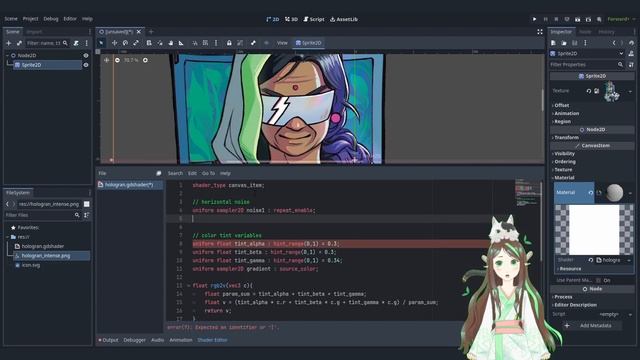Click the Material preview sphere
Viewport: 640px width, 360px height.
coord(614,193)
